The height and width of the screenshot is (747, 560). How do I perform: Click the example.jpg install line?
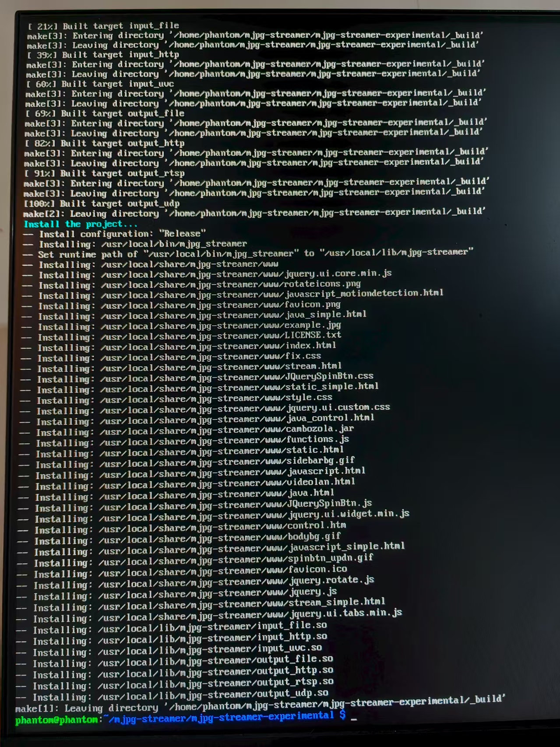point(181,326)
